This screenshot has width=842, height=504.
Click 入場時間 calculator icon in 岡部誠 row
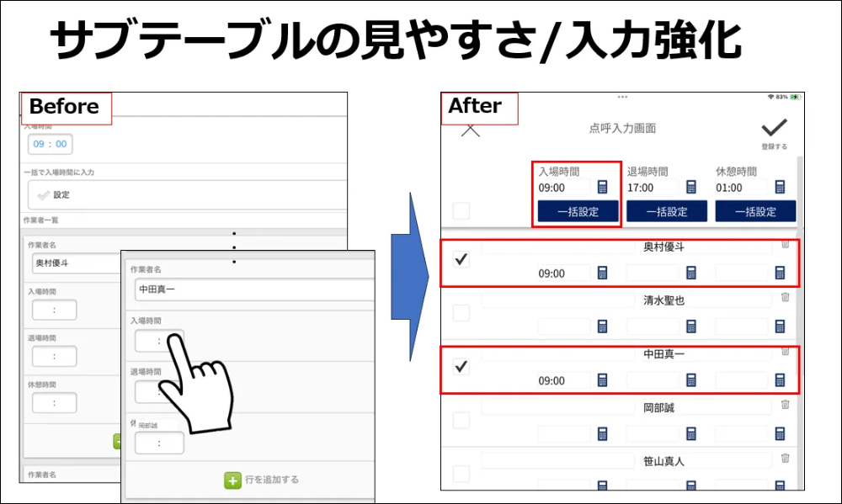[603, 433]
